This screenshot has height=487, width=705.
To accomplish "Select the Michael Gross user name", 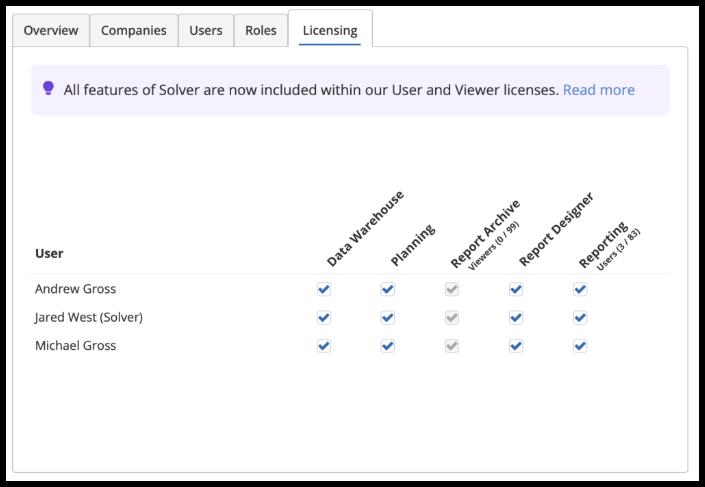I will point(75,346).
